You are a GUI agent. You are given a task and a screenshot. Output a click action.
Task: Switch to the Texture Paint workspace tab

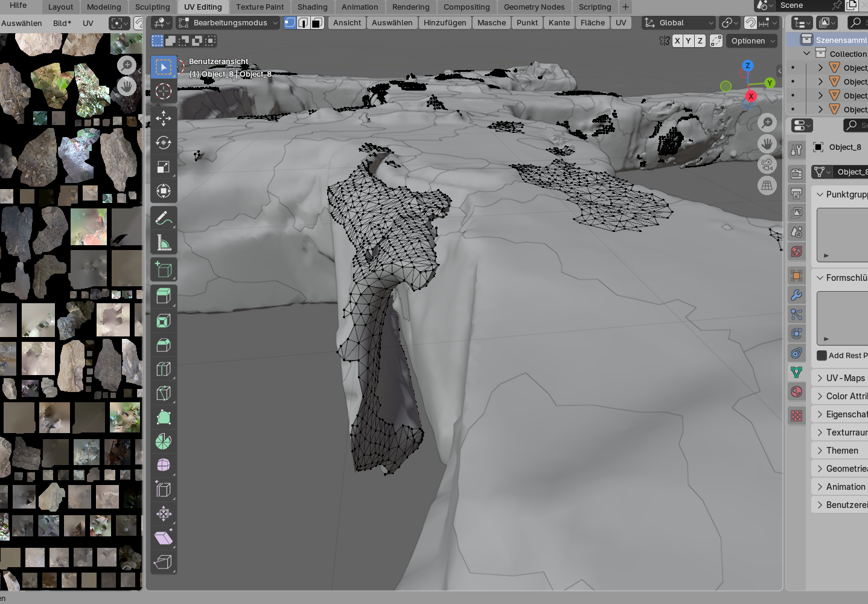[260, 7]
